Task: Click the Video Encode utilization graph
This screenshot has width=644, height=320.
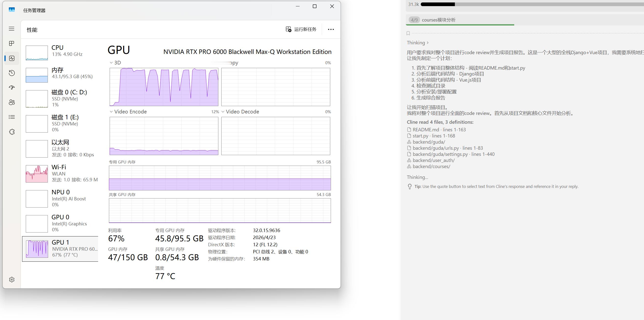Action: 164,136
